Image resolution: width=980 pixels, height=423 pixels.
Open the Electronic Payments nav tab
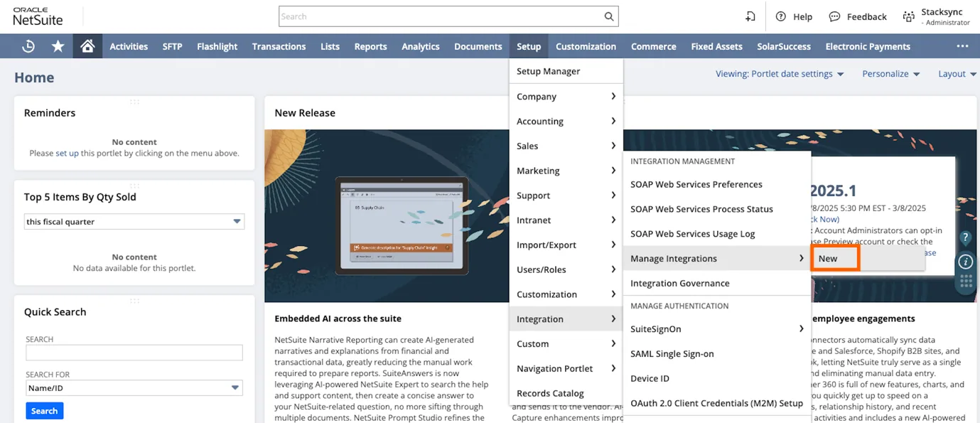point(868,46)
